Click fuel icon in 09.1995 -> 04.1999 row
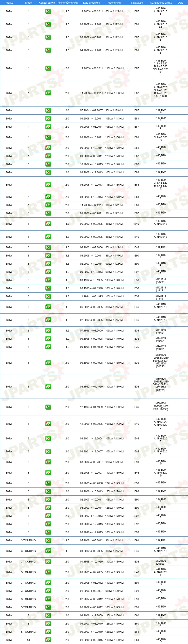 [48, 347]
